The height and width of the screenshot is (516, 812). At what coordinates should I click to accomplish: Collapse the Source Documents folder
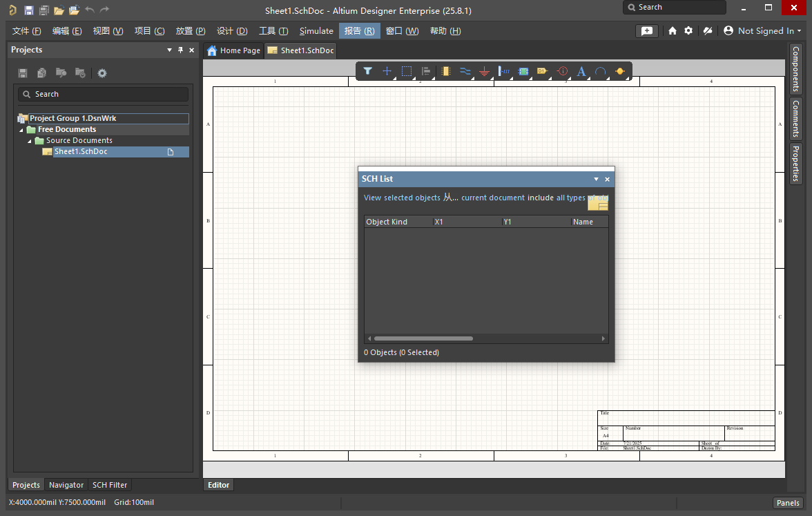[x=30, y=140]
